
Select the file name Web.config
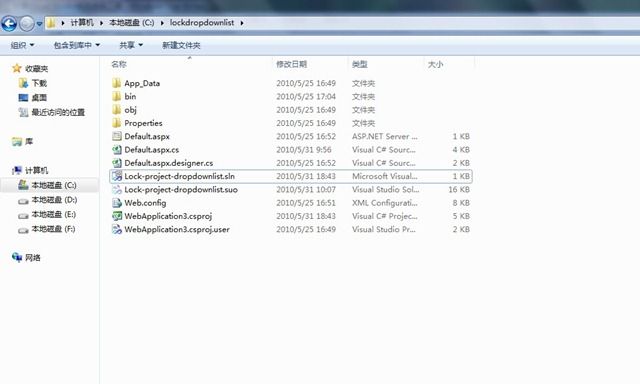(x=145, y=203)
